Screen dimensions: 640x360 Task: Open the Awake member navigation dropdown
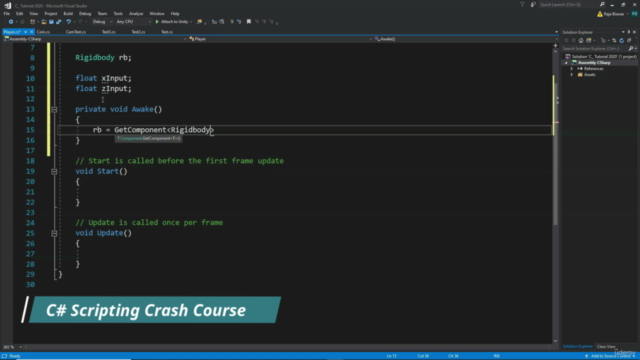click(x=465, y=39)
